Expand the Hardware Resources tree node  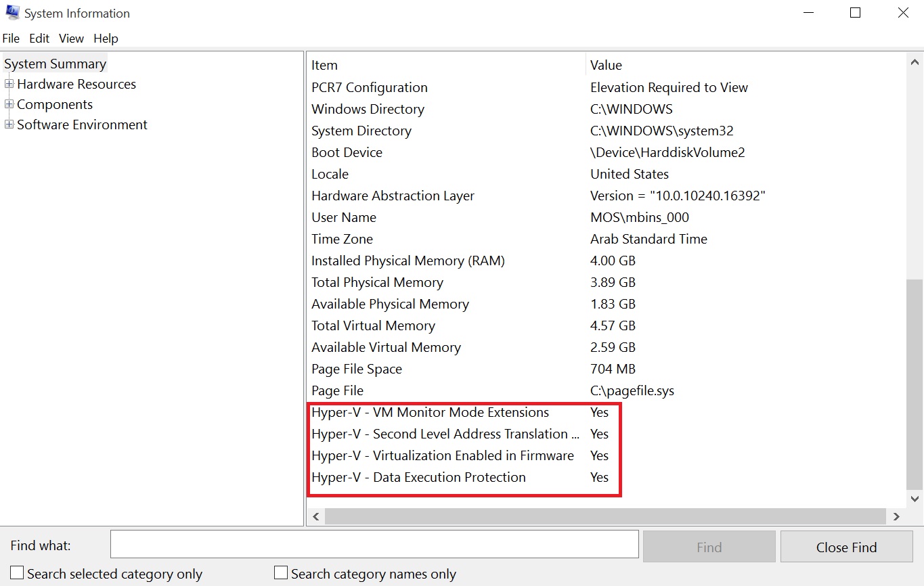click(x=9, y=85)
